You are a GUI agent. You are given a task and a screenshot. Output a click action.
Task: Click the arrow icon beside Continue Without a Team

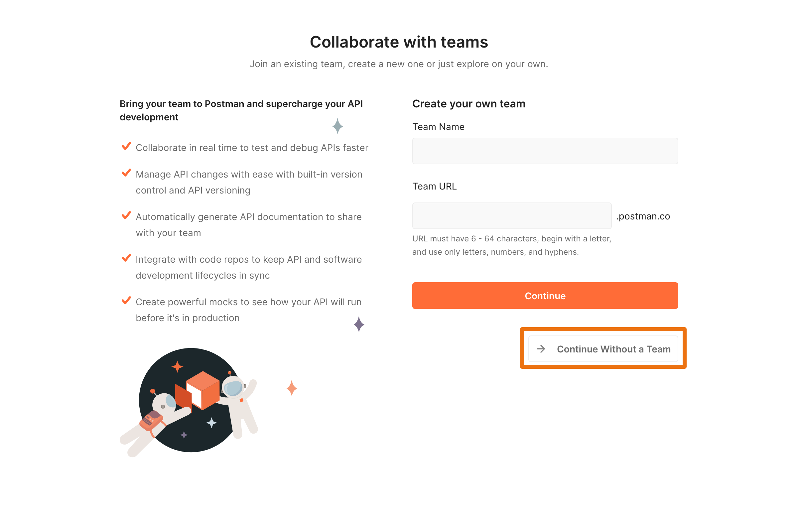[x=541, y=349]
